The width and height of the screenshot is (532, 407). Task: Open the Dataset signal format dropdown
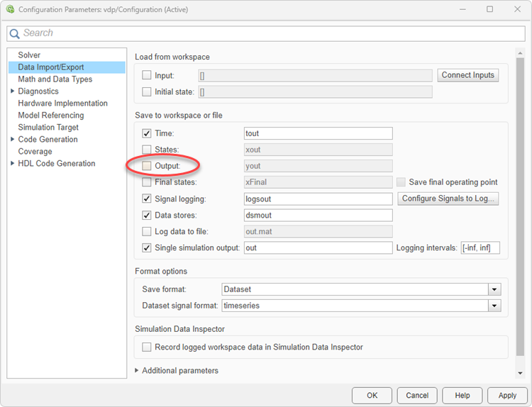click(x=494, y=306)
